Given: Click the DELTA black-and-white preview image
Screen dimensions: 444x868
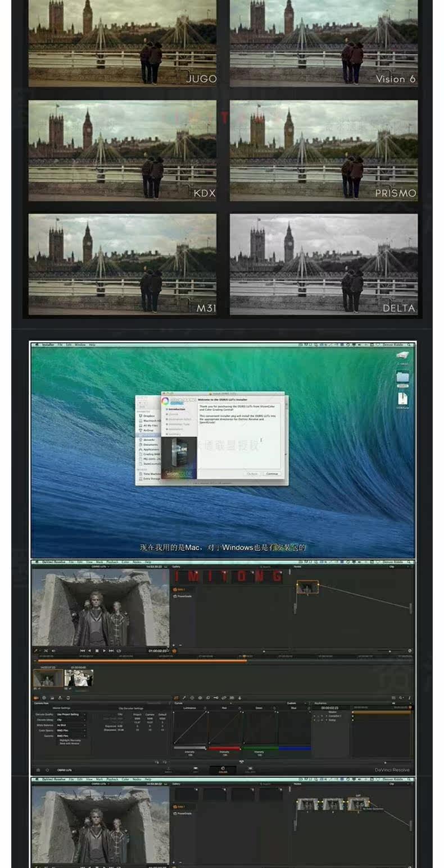Looking at the screenshot, I should coord(324,264).
